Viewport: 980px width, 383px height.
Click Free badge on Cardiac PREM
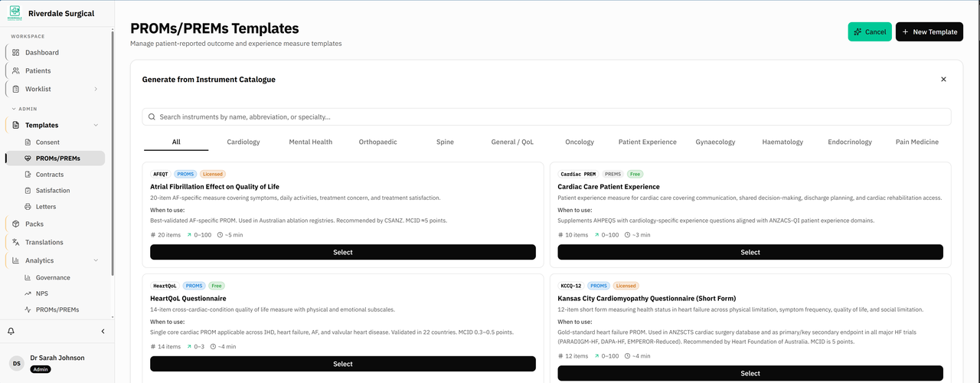(635, 174)
